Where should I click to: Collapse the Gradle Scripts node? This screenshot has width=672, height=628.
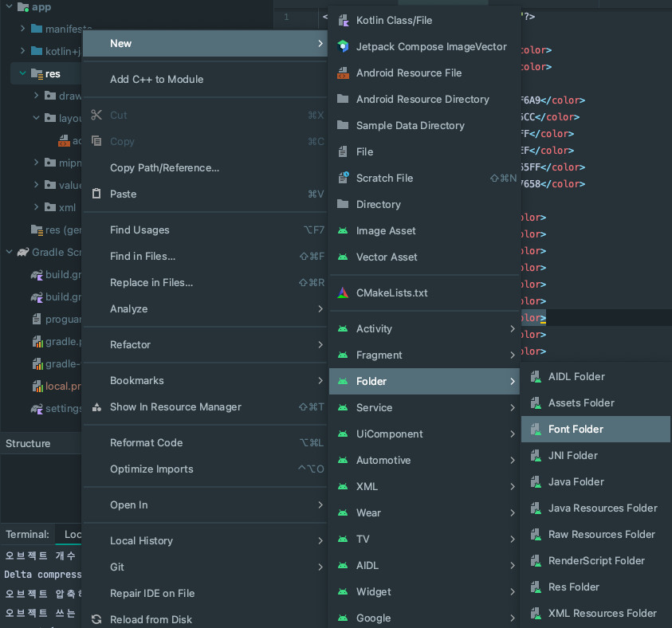click(9, 252)
